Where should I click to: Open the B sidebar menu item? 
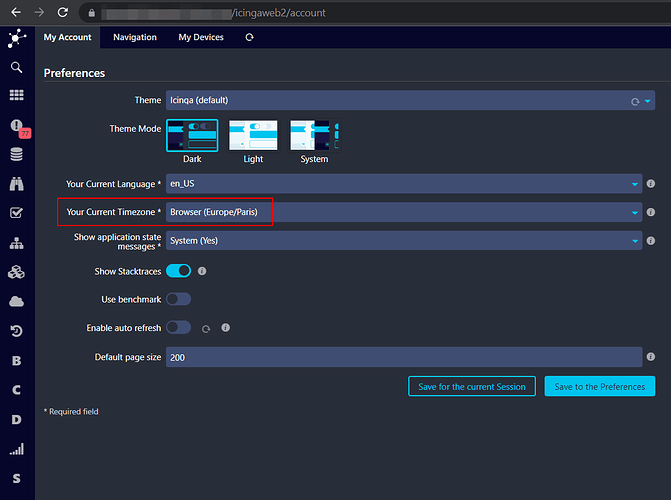[17, 361]
